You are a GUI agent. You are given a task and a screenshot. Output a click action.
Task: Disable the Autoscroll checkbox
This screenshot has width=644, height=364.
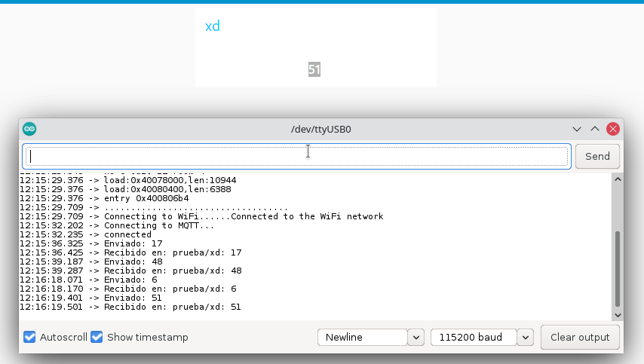click(29, 337)
